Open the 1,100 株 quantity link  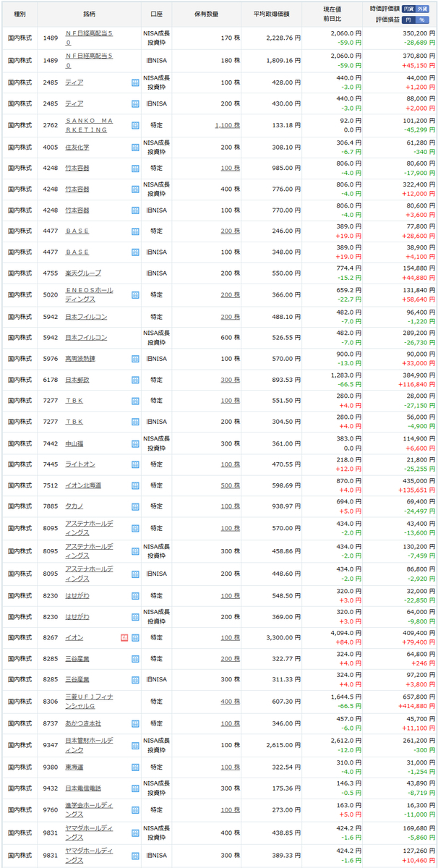(x=228, y=126)
